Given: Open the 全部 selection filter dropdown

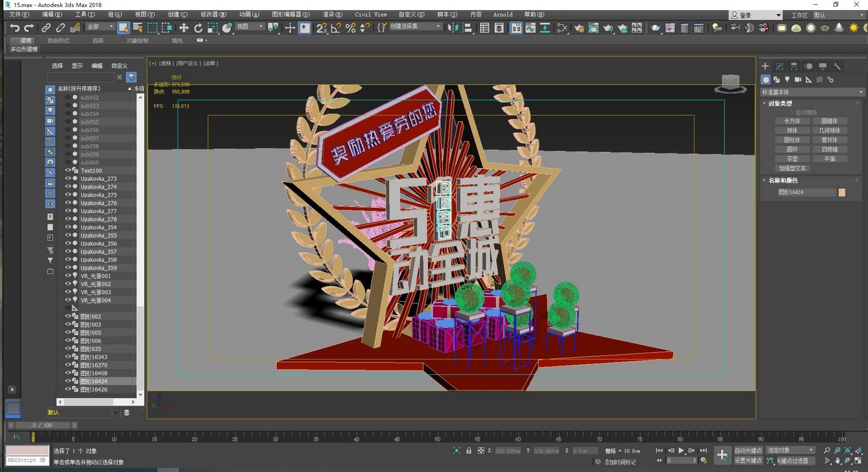Looking at the screenshot, I should coord(100,27).
